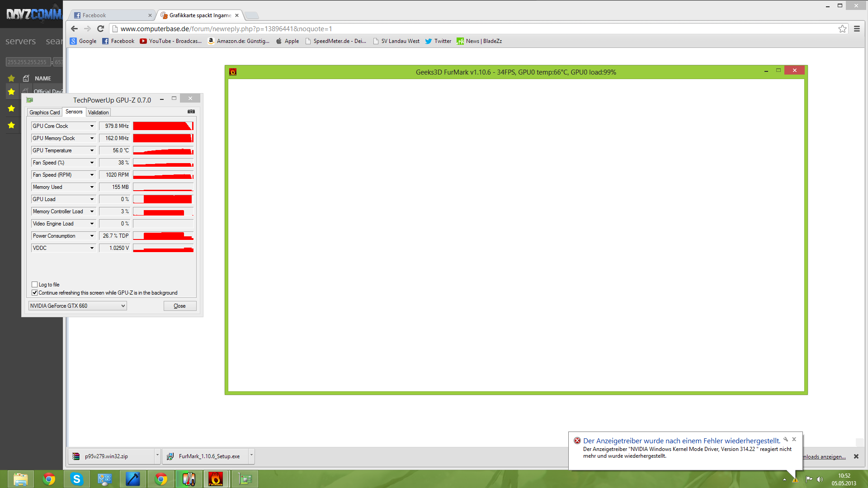
Task: Click the YouTube bookmark icon
Action: 143,41
